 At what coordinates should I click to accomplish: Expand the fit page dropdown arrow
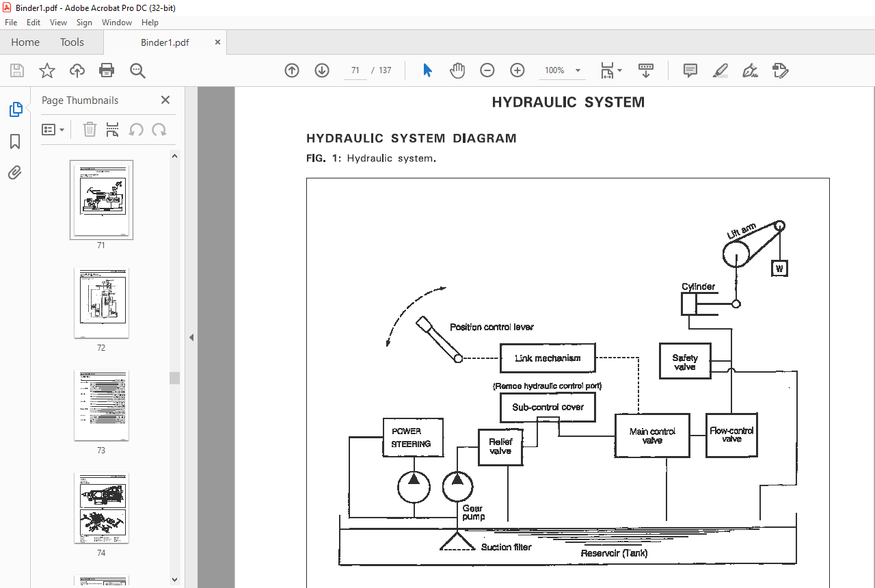(620, 70)
